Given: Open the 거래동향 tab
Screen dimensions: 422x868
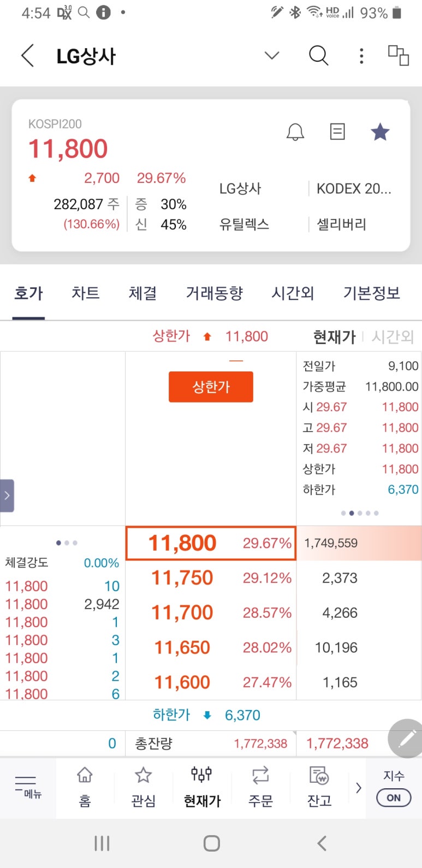Looking at the screenshot, I should pyautogui.click(x=215, y=293).
